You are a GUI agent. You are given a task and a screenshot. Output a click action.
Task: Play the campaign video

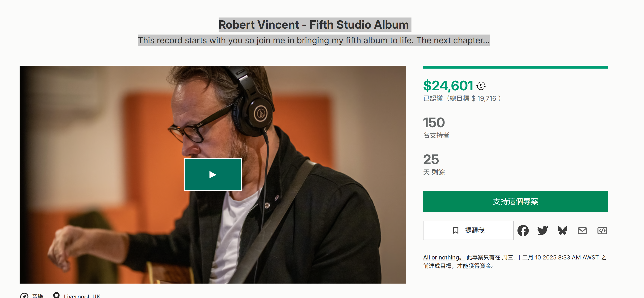click(212, 175)
